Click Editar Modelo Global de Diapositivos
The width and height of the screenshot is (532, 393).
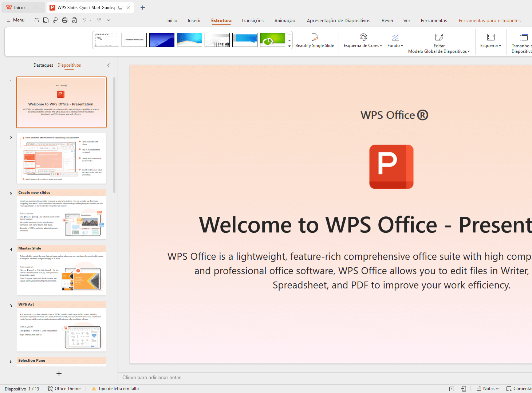[x=439, y=43]
